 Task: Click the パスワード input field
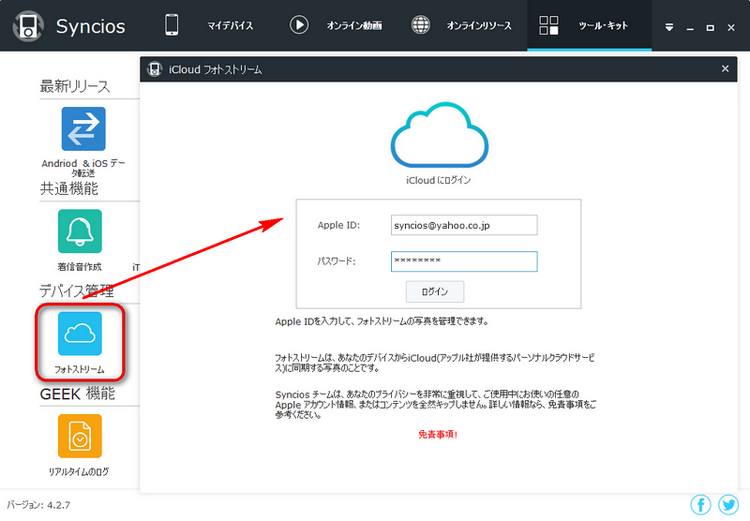(464, 261)
